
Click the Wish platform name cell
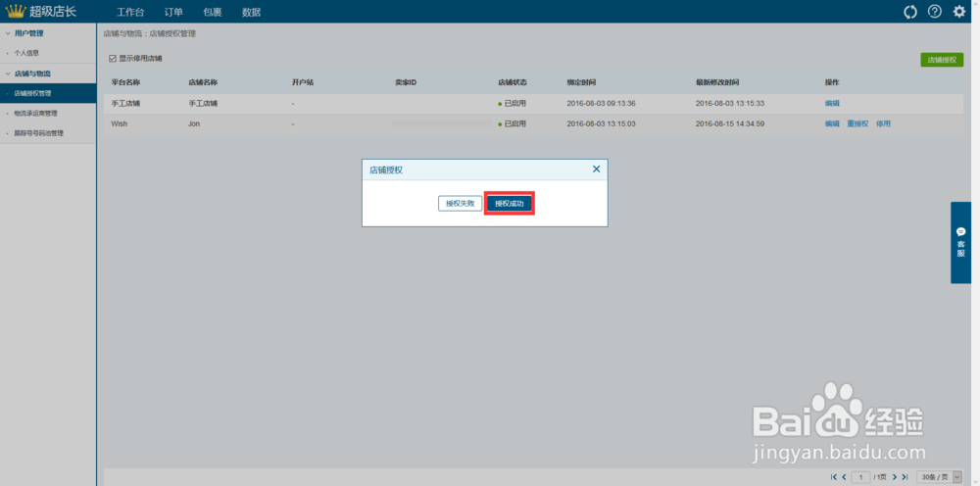(x=119, y=123)
